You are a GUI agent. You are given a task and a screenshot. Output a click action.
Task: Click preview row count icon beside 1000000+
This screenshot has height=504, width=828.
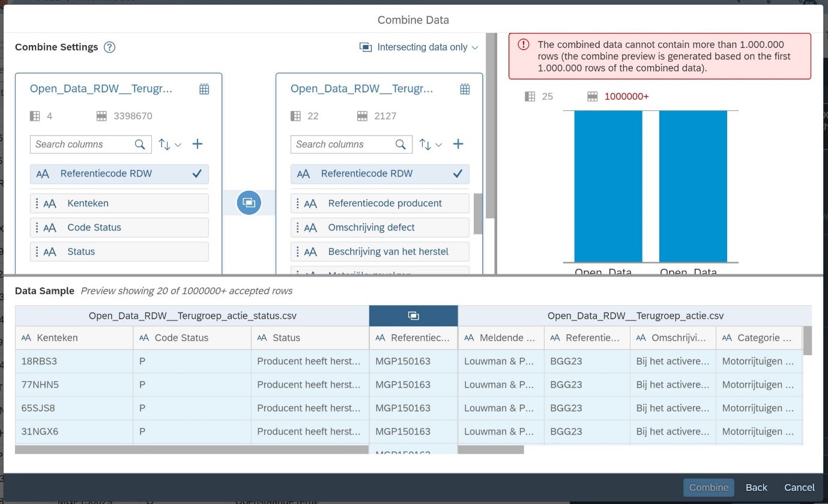[592, 97]
